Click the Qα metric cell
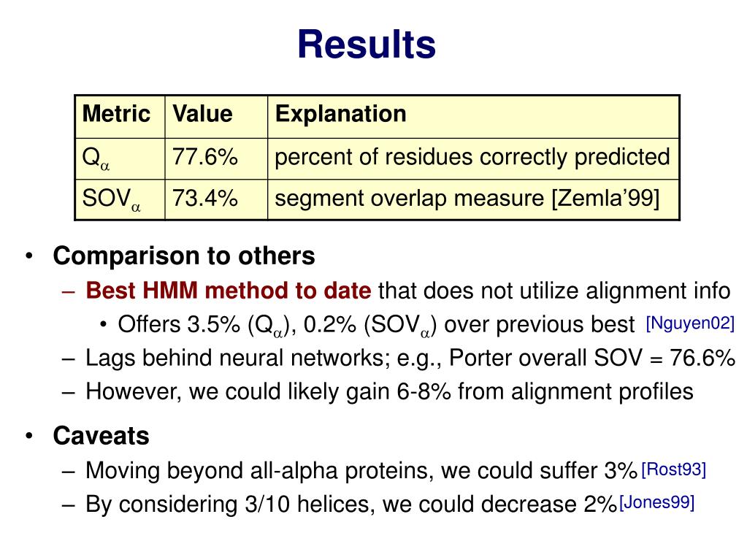 click(x=120, y=159)
